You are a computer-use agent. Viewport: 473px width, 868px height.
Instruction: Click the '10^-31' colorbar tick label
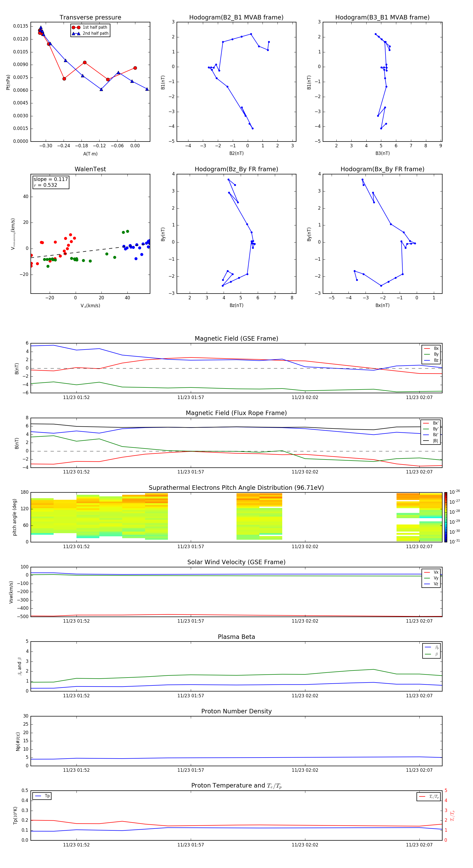(x=455, y=542)
